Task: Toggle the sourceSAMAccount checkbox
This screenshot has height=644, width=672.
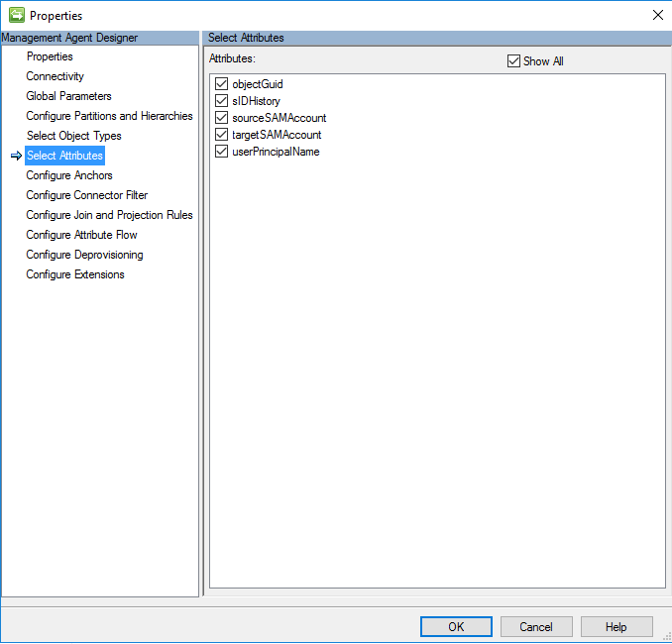Action: click(221, 118)
